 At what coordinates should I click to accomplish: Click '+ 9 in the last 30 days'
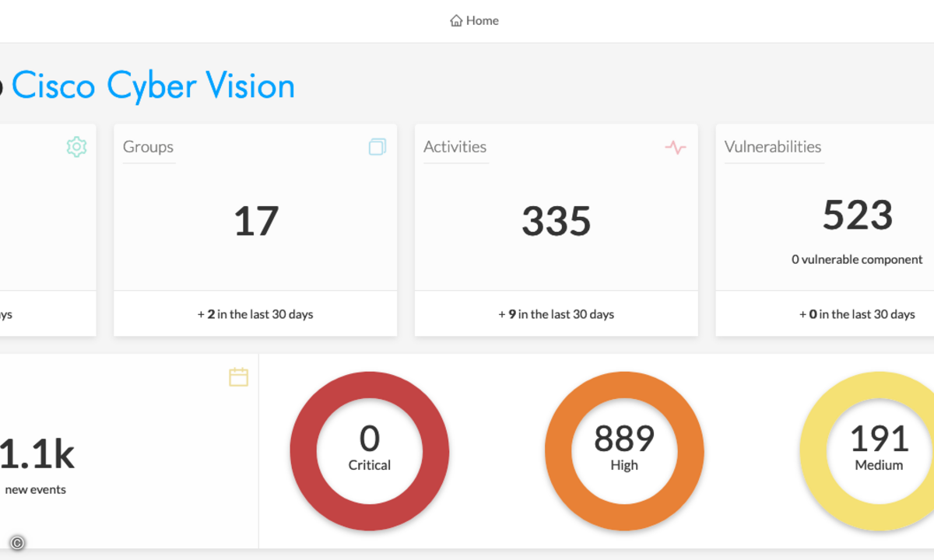point(557,315)
